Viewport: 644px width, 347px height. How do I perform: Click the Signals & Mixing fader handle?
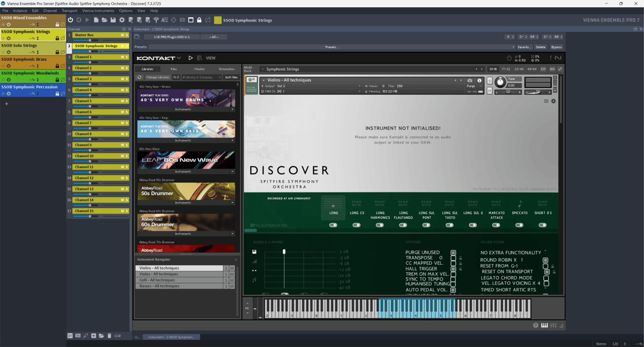click(284, 251)
